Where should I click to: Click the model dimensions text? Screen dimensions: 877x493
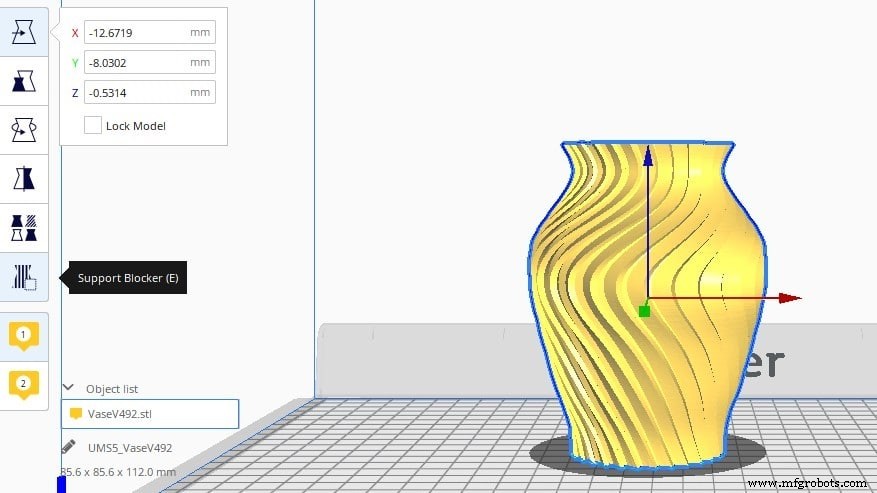tap(118, 472)
